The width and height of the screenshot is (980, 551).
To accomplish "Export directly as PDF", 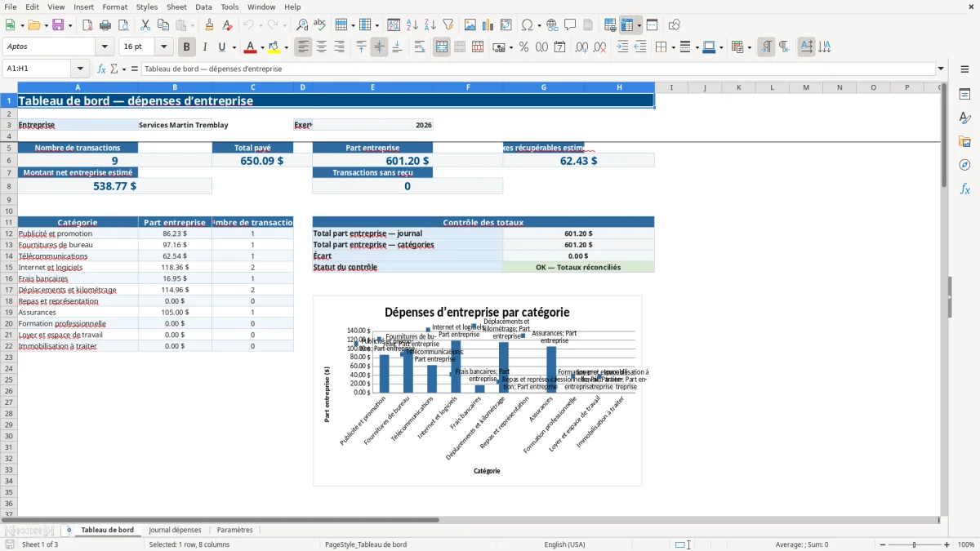I will 87,25.
